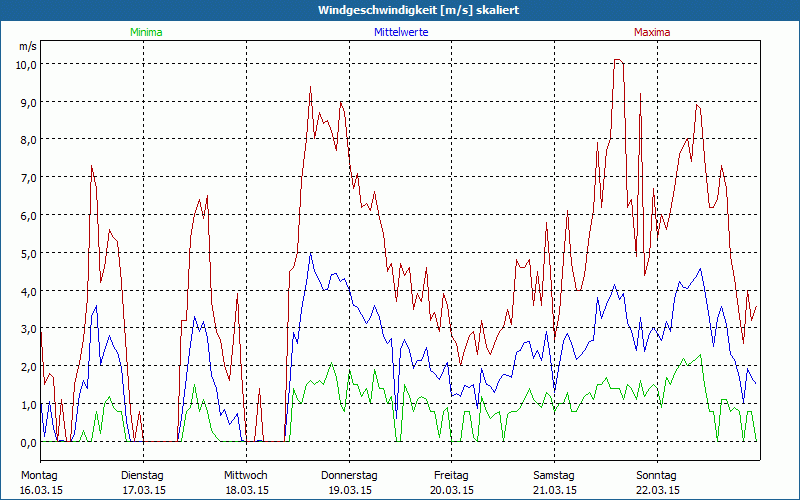
Task: Select the Freitag day label
Action: (451, 475)
